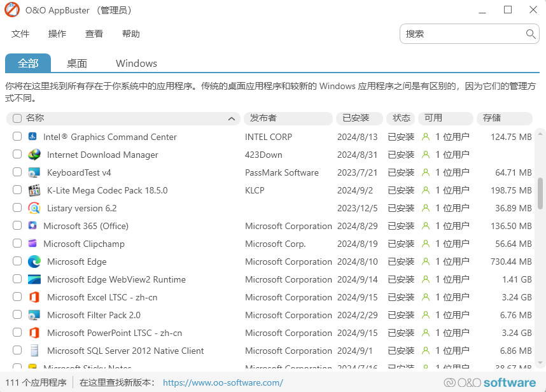Click PassMark Software publisher cell
Screen dimensions: 546x392
pyautogui.click(x=282, y=172)
